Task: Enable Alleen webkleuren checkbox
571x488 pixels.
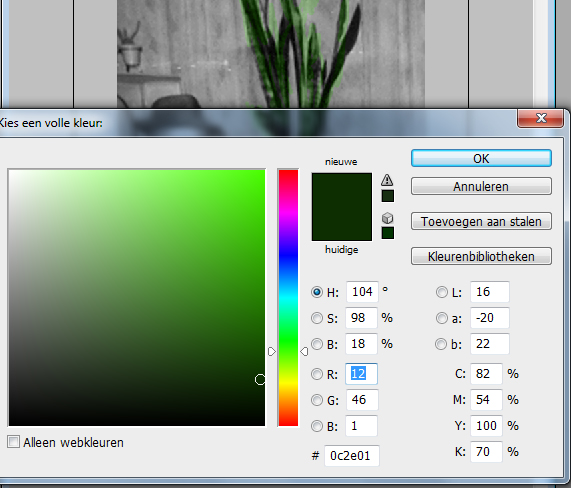Action: click(13, 442)
